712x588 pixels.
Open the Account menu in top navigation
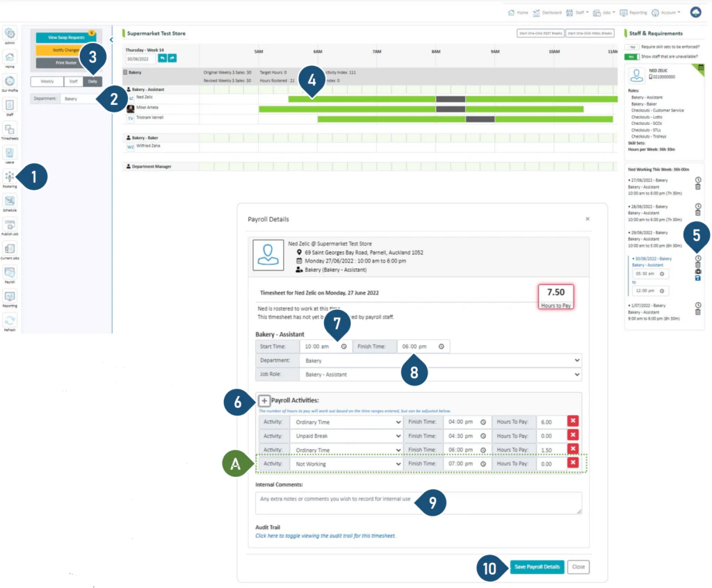coord(666,13)
